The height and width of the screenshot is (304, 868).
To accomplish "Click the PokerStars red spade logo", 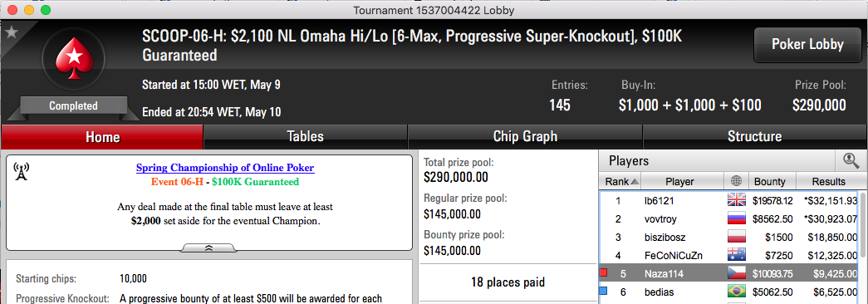I will (73, 57).
